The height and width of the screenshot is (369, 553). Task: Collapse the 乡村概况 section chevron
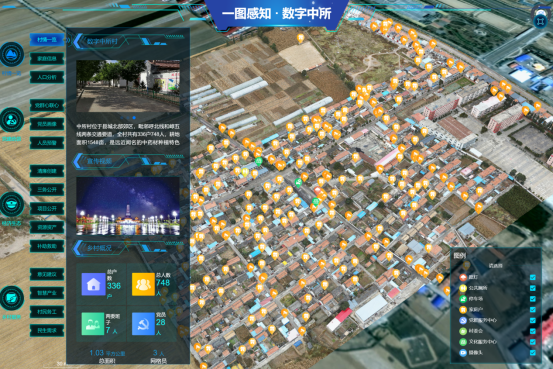click(x=78, y=248)
